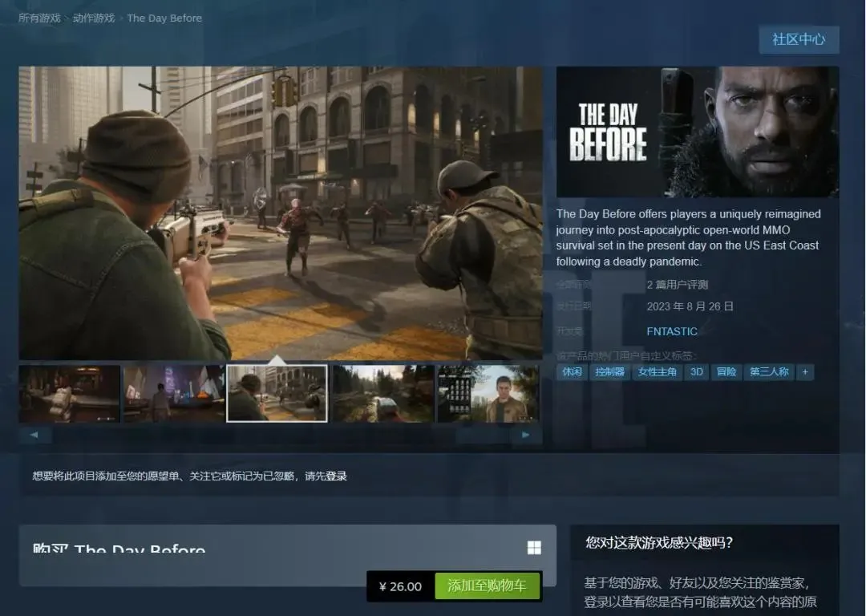
Task: Click the 您对这款游戏感兴趣吗? heading
Action: [659, 542]
